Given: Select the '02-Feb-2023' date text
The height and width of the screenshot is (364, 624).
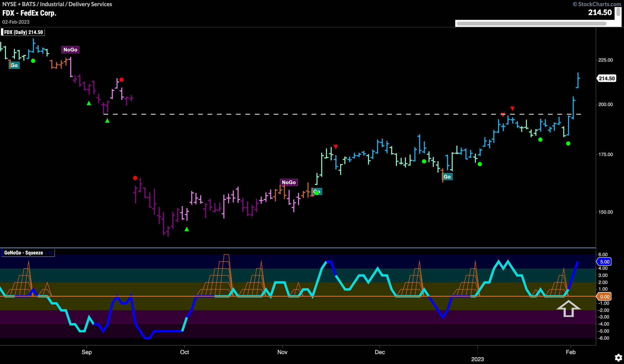Looking at the screenshot, I should [16, 22].
